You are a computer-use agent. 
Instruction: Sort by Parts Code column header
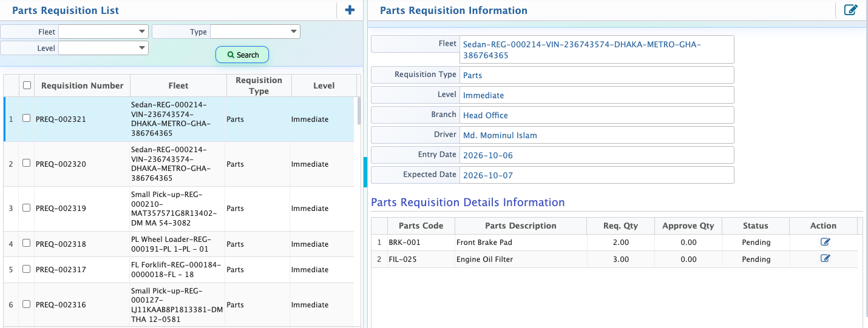tap(421, 226)
